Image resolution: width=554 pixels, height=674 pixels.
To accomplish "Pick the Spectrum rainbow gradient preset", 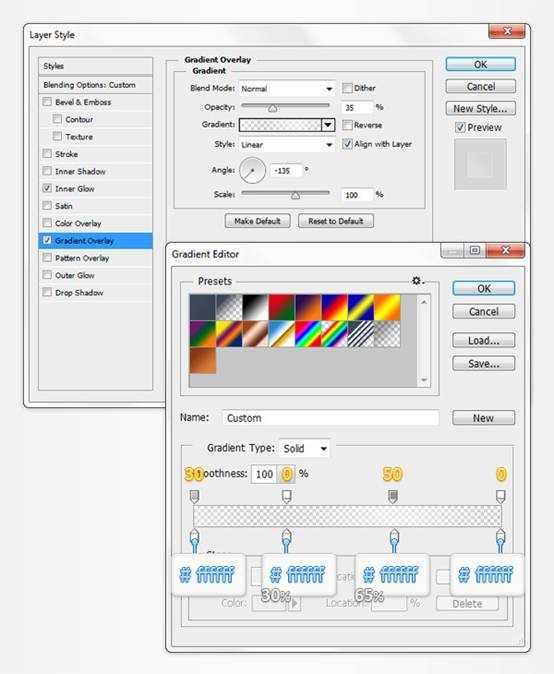I will pyautogui.click(x=308, y=334).
